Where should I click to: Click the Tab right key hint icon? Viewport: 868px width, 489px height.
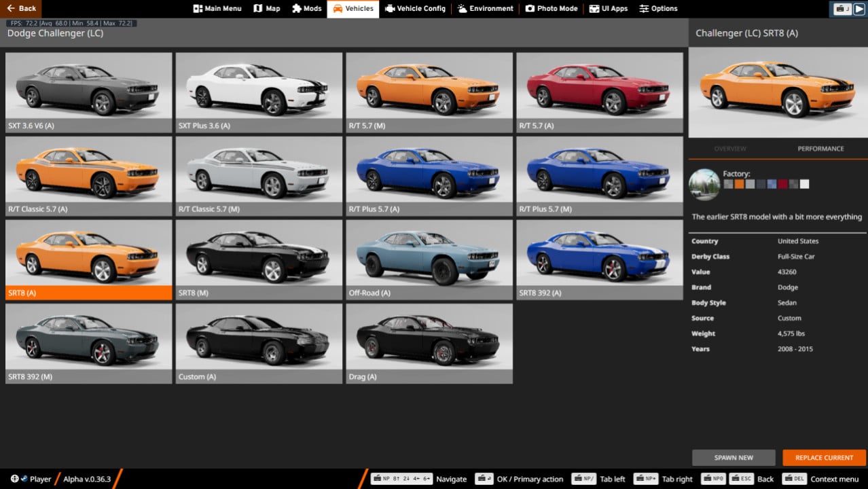[x=646, y=479]
